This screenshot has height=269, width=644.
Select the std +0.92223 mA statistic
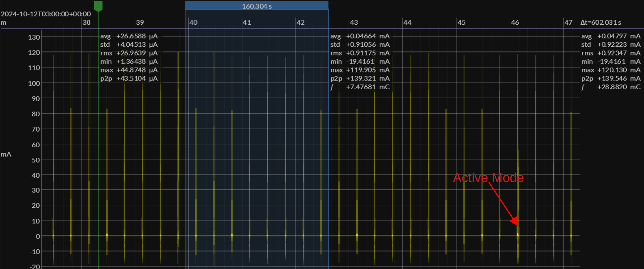610,45
